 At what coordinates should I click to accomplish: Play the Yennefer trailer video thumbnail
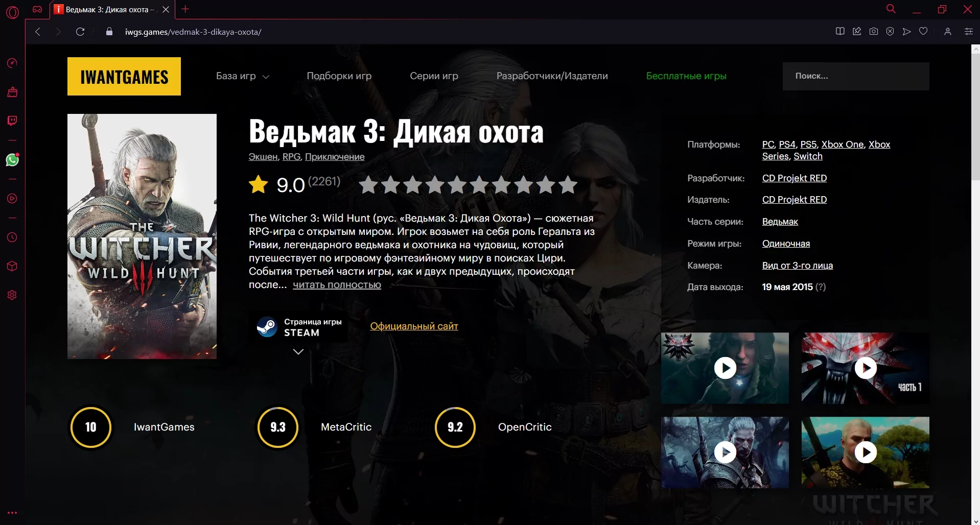[x=725, y=368]
